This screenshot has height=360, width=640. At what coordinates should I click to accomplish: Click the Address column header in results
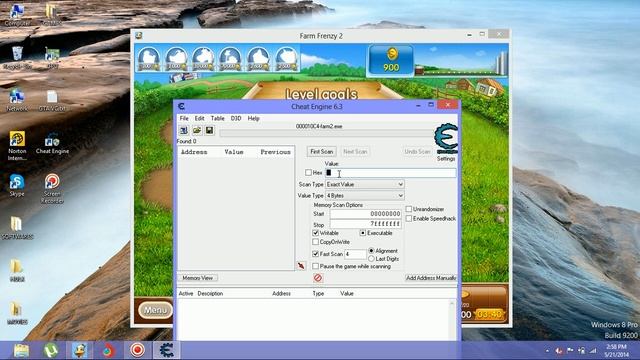click(194, 152)
